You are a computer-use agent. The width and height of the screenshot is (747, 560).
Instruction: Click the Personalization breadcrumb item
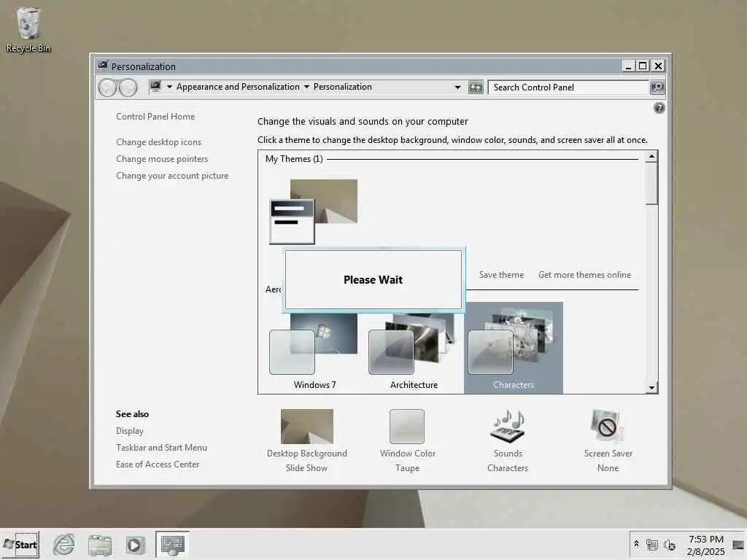[343, 87]
